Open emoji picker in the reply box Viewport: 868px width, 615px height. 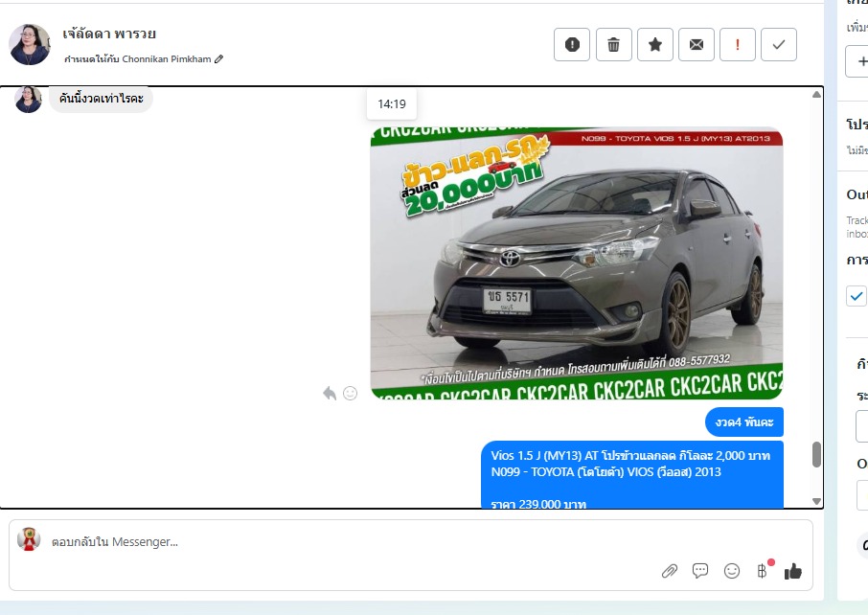[732, 571]
